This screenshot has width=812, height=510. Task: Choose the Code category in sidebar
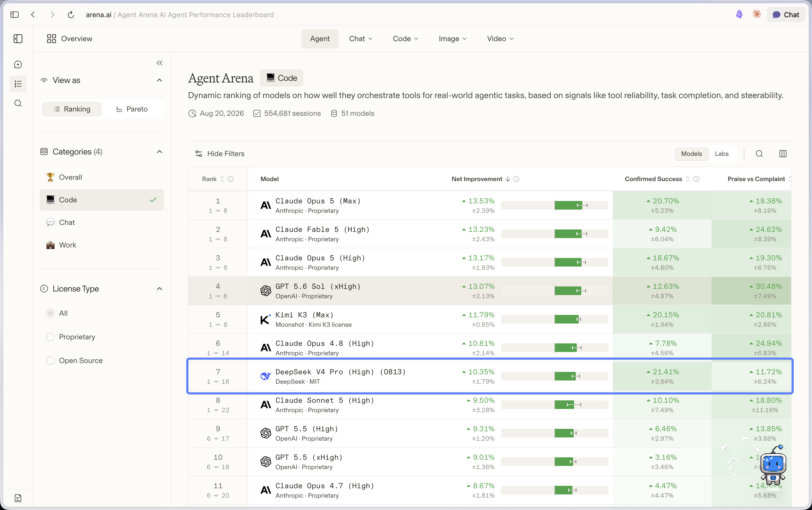click(x=102, y=200)
